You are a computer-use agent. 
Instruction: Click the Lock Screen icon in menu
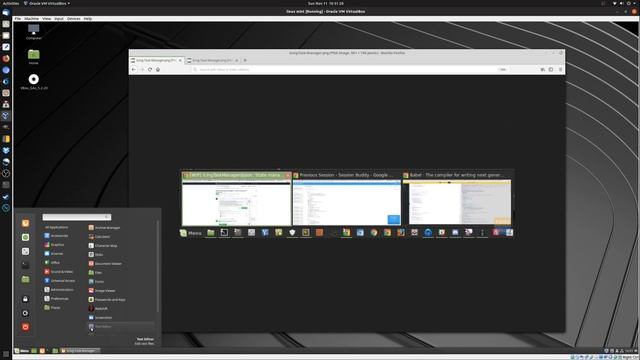25,299
